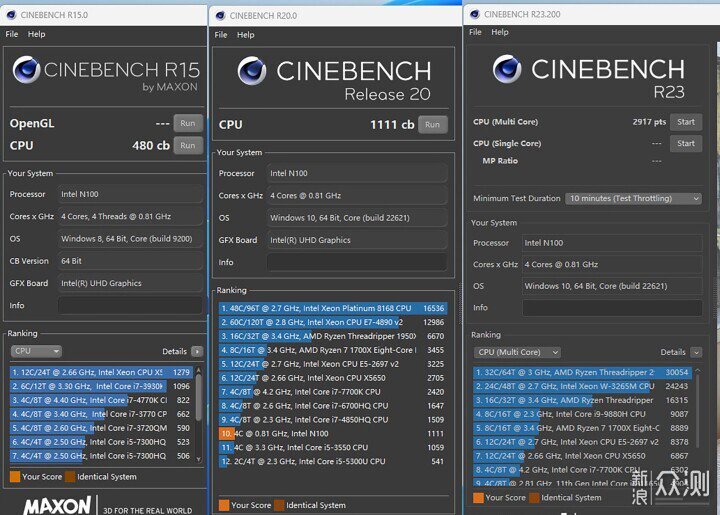Run the CPU test in Cinebench R15

pyautogui.click(x=188, y=146)
